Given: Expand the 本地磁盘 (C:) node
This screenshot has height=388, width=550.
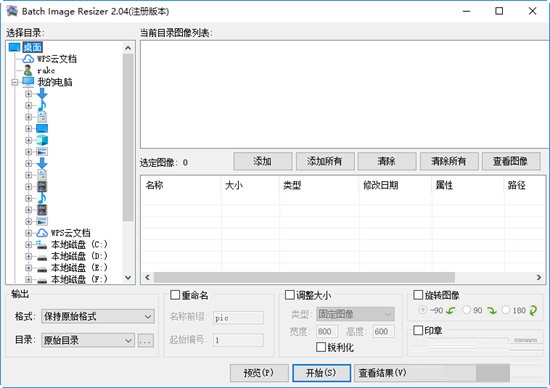Looking at the screenshot, I should click(28, 245).
